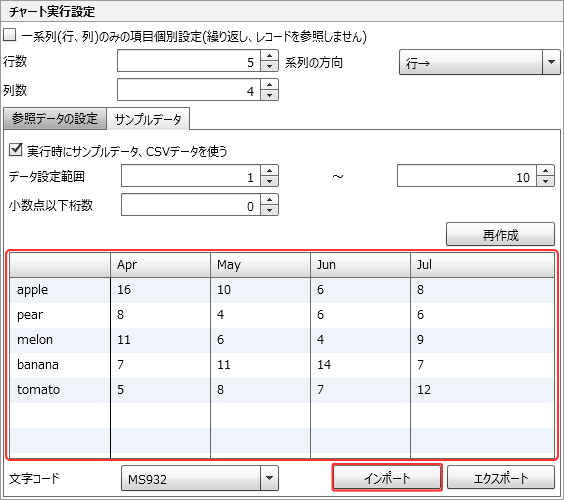Viewport: 564px width, 500px height.
Task: Decrease データ設定範囲 maximum with down arrow
Action: point(546,181)
